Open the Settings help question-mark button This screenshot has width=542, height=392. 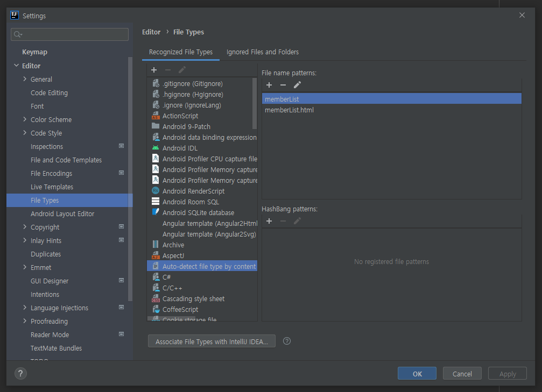coord(21,373)
